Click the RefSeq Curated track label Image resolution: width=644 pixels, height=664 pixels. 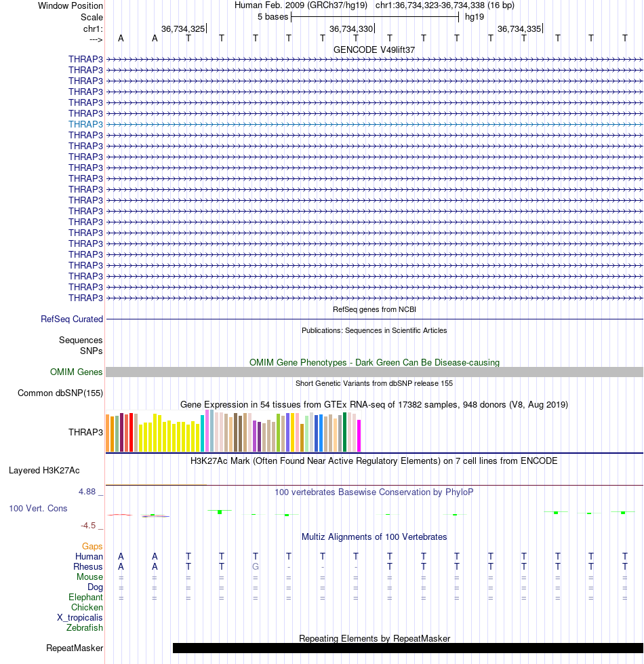pyautogui.click(x=72, y=319)
